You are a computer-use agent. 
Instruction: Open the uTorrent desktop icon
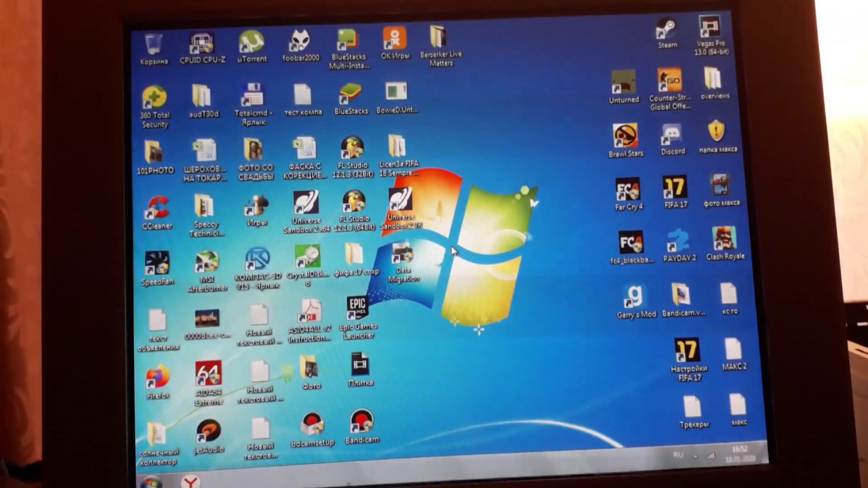coord(252,45)
